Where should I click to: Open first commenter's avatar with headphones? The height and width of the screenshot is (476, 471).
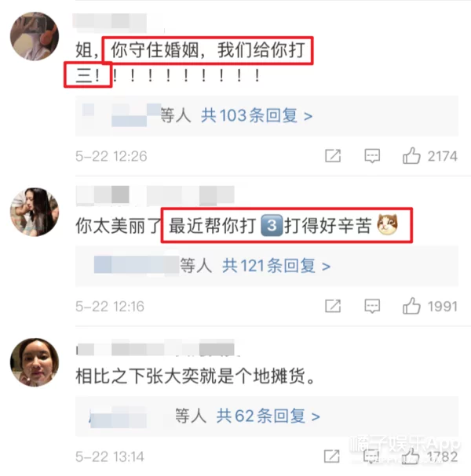(x=35, y=36)
